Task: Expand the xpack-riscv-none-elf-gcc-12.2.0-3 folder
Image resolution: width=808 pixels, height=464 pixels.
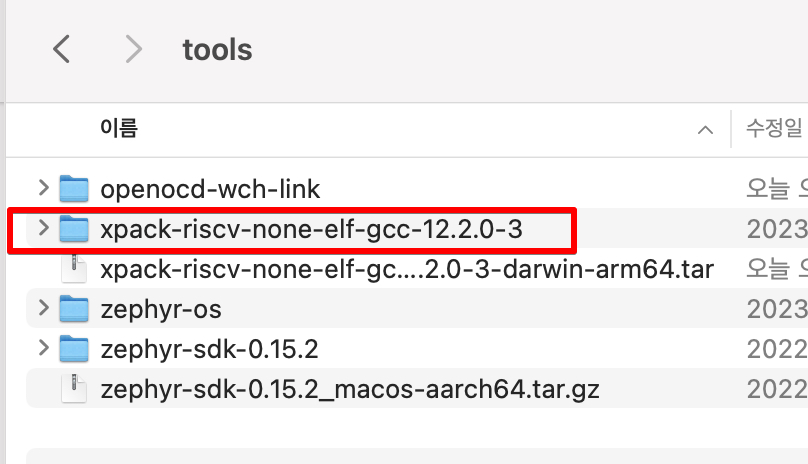Action: coord(43,229)
